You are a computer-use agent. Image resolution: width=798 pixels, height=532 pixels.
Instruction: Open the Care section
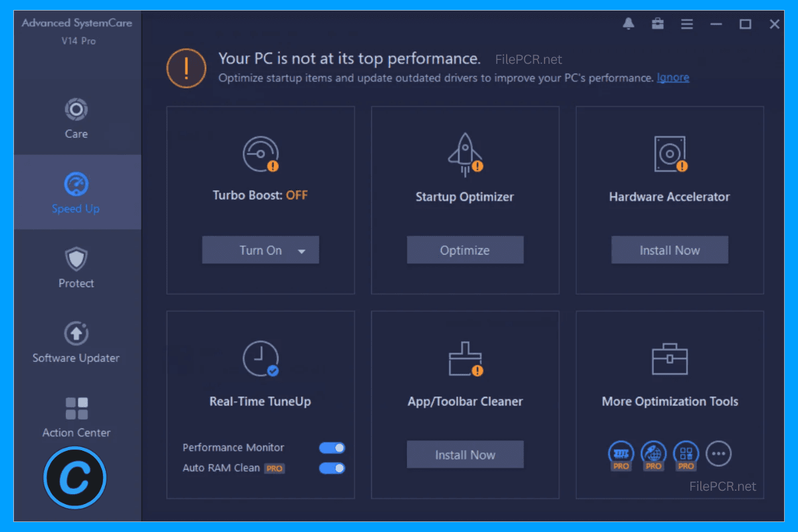(76, 118)
